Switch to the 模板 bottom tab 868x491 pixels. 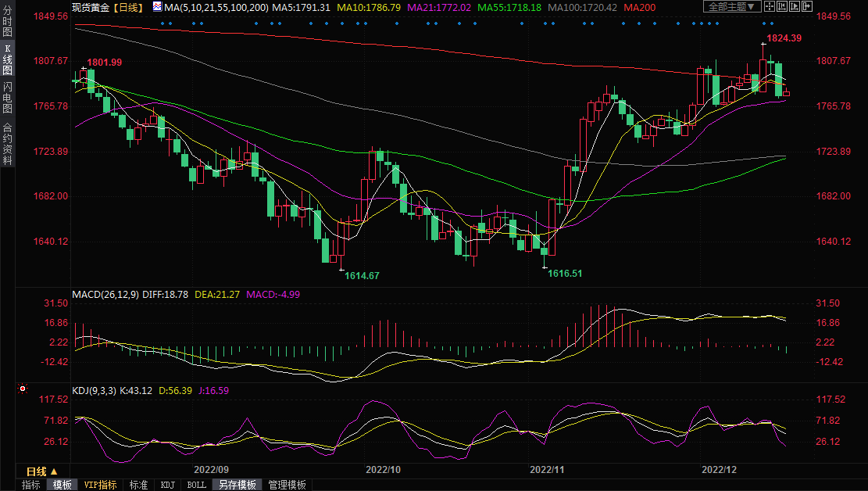(x=62, y=485)
